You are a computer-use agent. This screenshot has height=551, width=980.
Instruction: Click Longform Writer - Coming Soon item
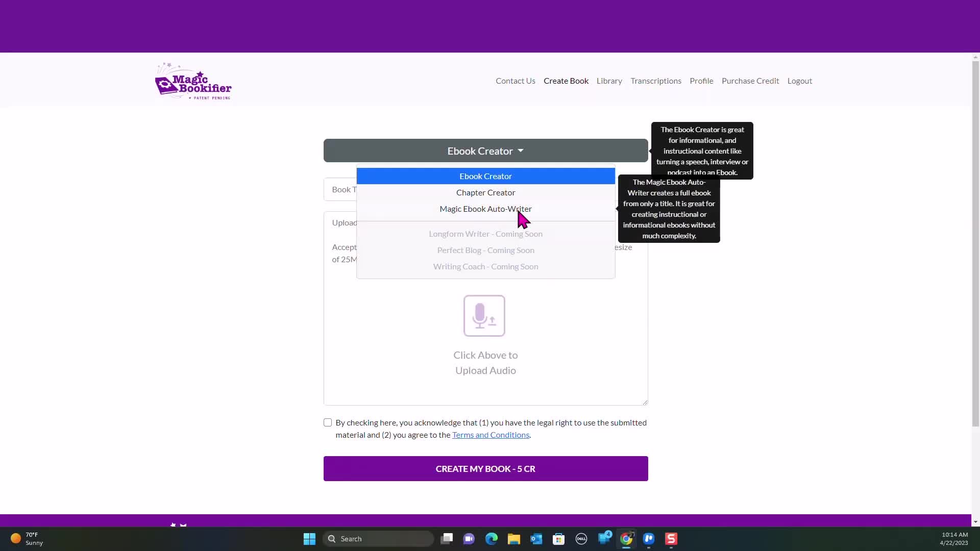pos(486,234)
